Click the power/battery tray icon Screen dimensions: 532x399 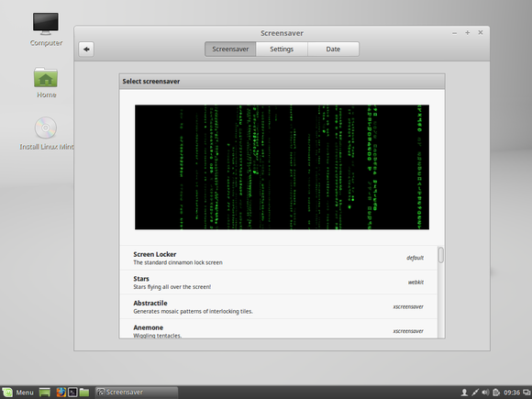tap(496, 393)
